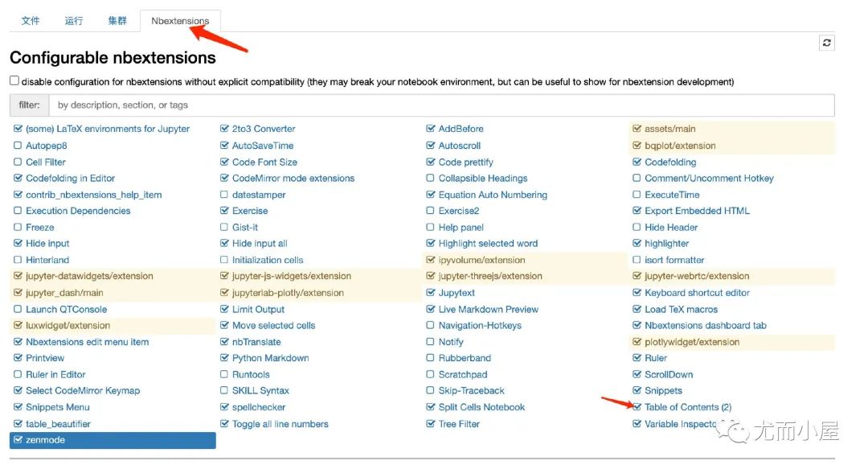Enable the Collapsible Headings extension
The image size is (868, 469).
(430, 178)
